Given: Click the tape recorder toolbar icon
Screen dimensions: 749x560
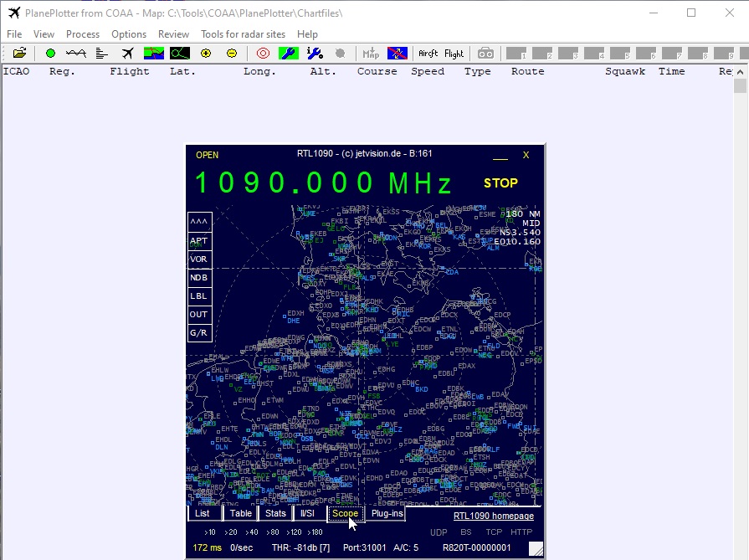Looking at the screenshot, I should [x=485, y=53].
